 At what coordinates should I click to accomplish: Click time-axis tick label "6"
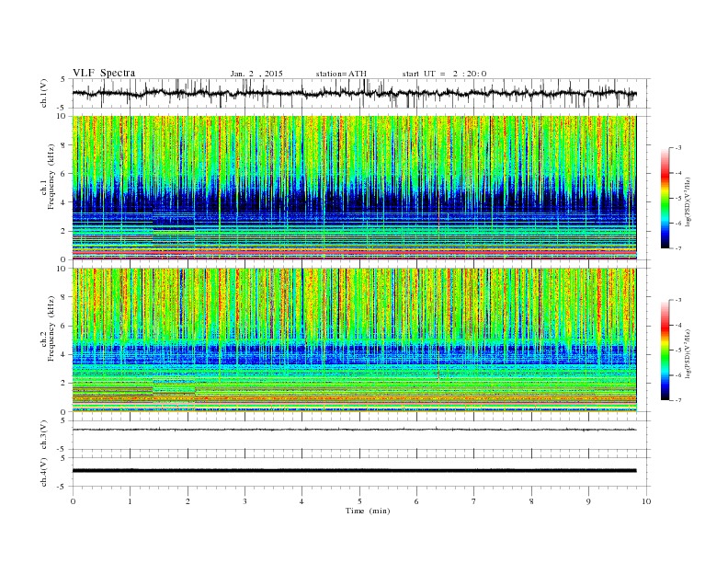[416, 501]
